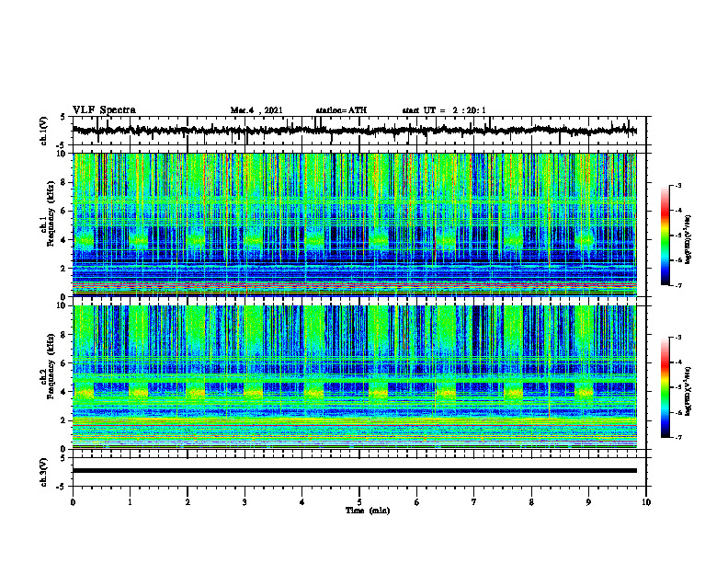Click the solid black ch.3 trace bar
Image resolution: width=728 pixels, height=563 pixels.
click(x=354, y=471)
